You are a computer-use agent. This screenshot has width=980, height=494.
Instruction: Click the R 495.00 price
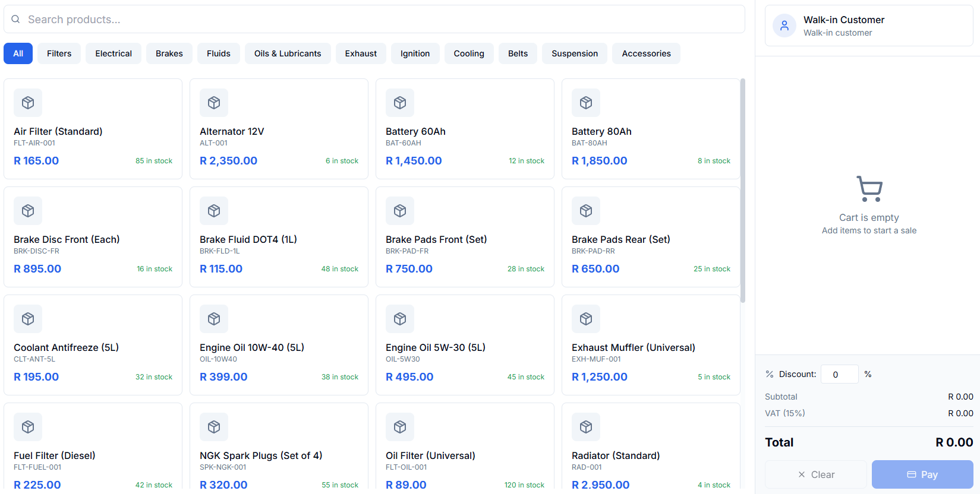click(409, 377)
